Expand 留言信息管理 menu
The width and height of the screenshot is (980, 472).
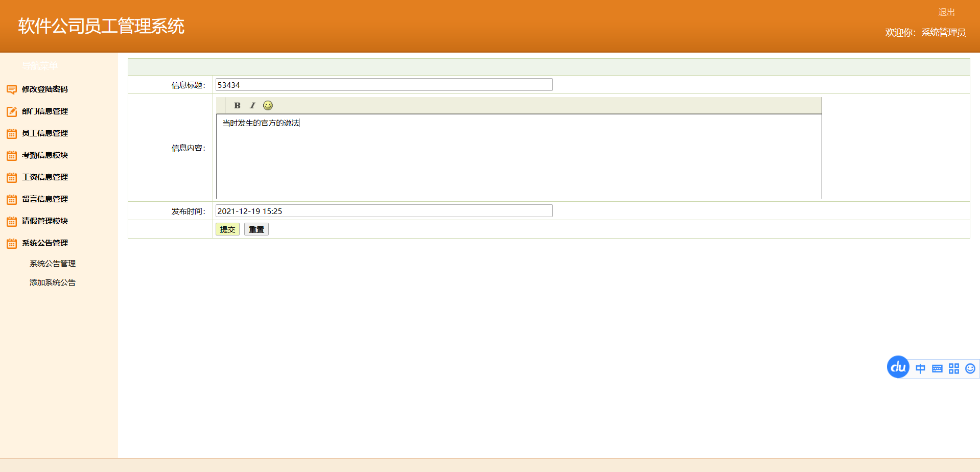(45, 199)
